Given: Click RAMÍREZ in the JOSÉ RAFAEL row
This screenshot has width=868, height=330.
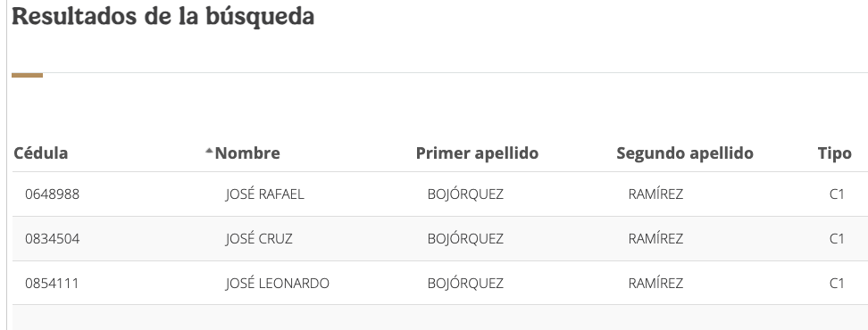Looking at the screenshot, I should pos(655,194).
